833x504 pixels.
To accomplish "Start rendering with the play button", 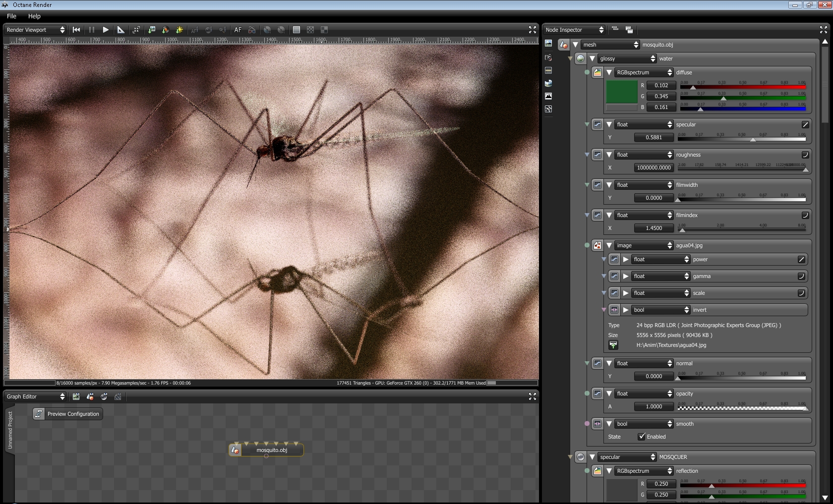I will [x=106, y=30].
